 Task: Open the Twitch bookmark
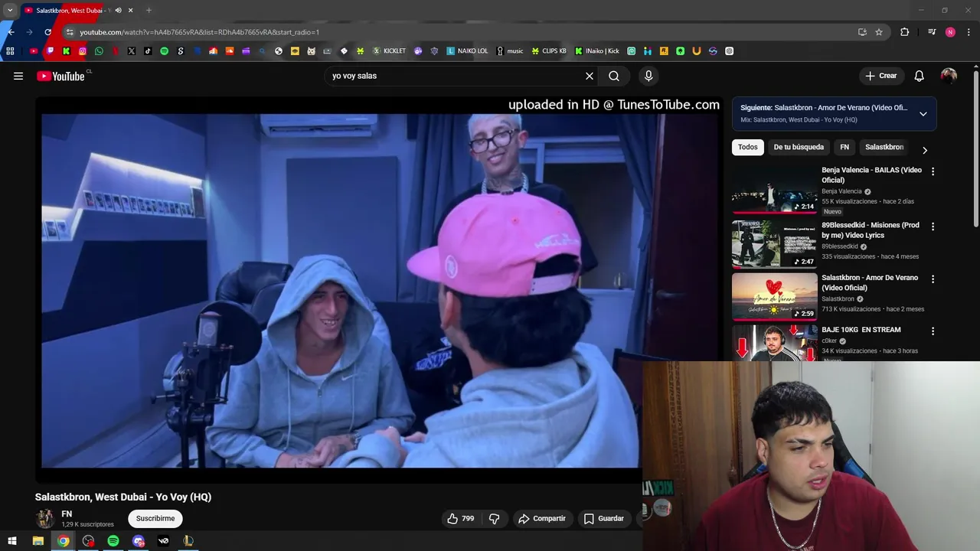tap(50, 51)
